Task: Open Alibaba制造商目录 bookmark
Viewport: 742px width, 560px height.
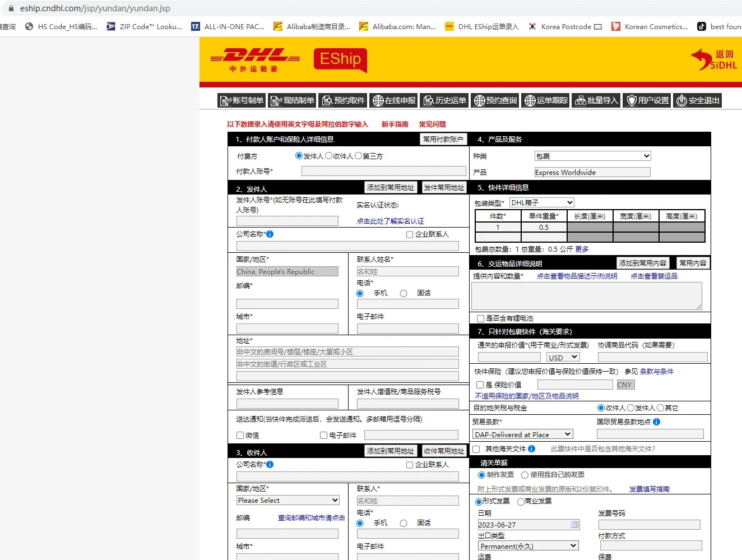Action: [312, 26]
